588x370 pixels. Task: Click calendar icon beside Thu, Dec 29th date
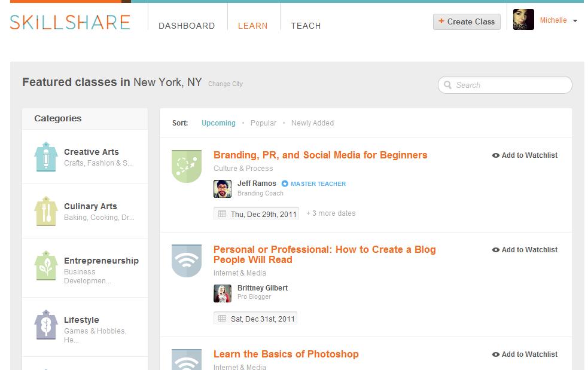[x=222, y=213]
